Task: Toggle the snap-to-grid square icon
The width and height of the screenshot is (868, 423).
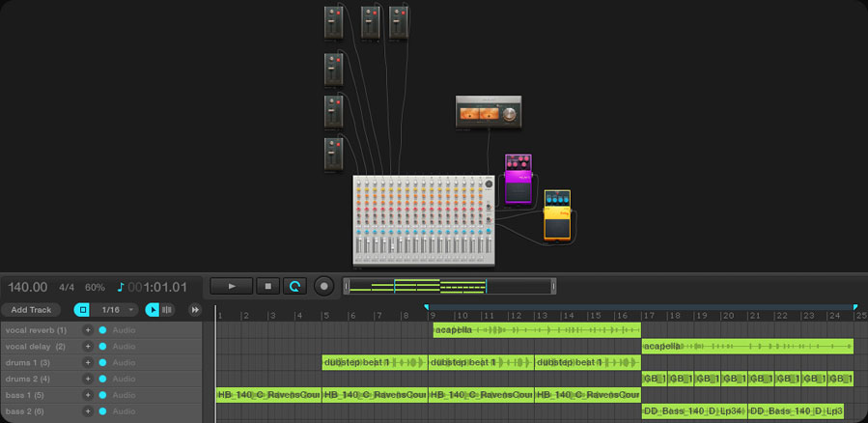Action: (x=82, y=309)
